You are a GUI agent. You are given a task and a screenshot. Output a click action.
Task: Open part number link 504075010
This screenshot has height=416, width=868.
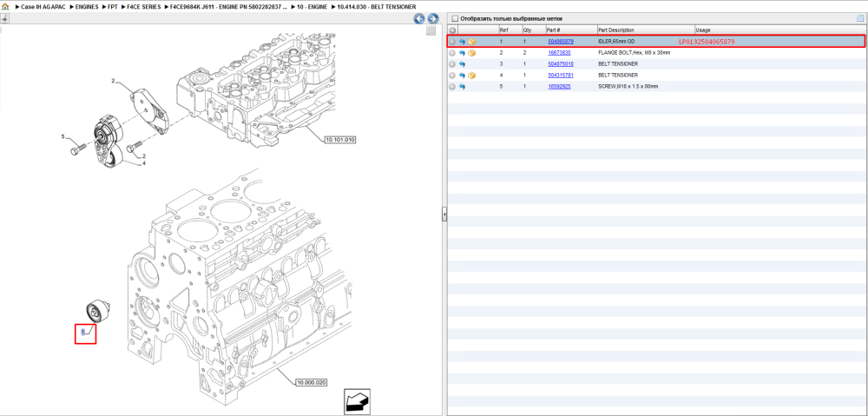pos(561,64)
